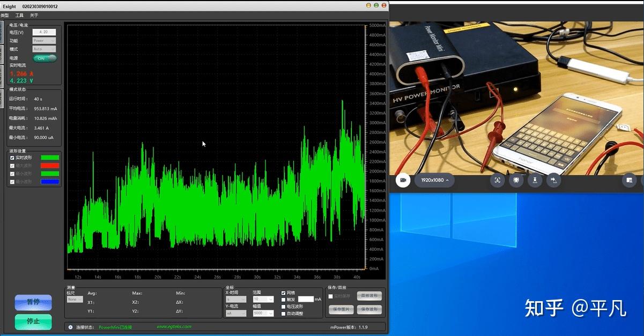The image size is (644, 336).
Task: Click the pan-tilt camera icon in the webcam toolbar
Action: pos(554,181)
